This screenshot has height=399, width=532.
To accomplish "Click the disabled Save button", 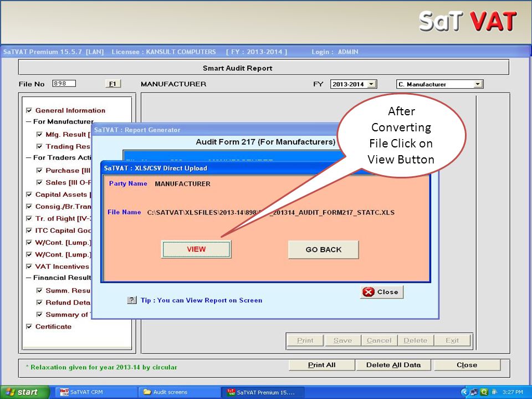I will [342, 340].
